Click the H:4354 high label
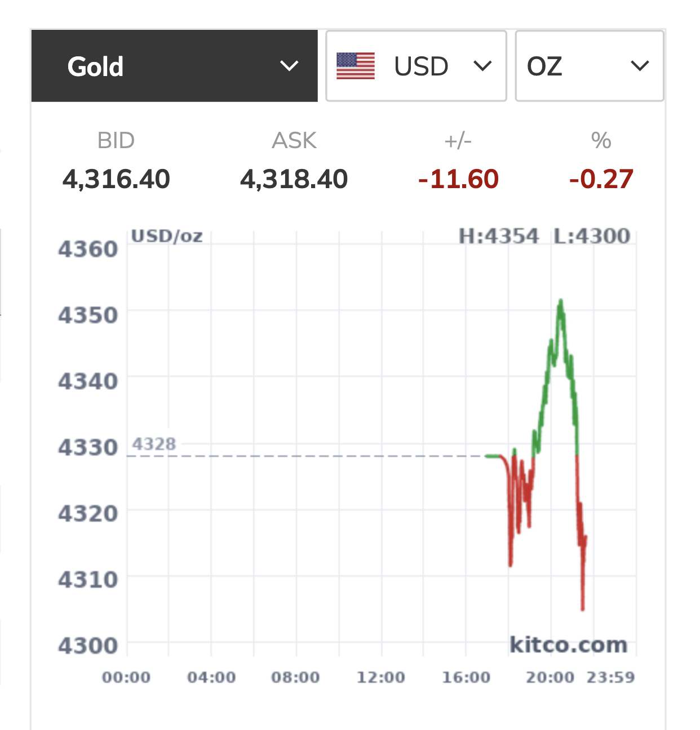The image size is (700, 730). click(x=499, y=236)
